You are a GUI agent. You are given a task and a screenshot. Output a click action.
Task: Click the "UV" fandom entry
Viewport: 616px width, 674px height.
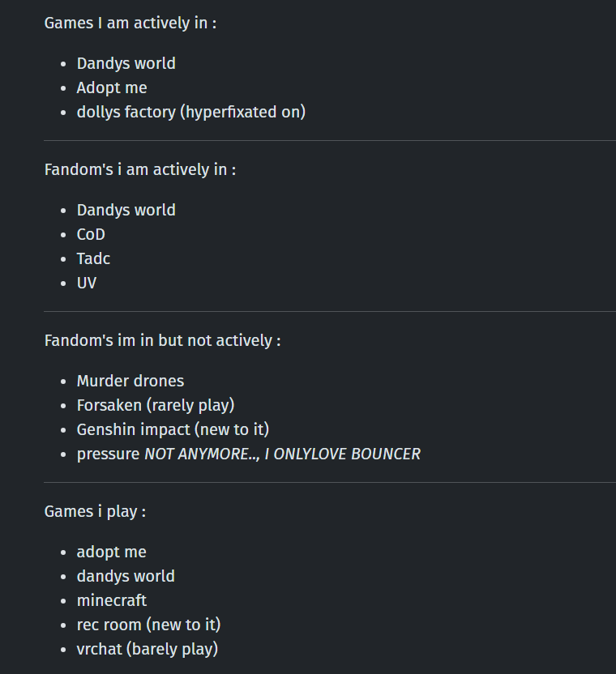87,283
